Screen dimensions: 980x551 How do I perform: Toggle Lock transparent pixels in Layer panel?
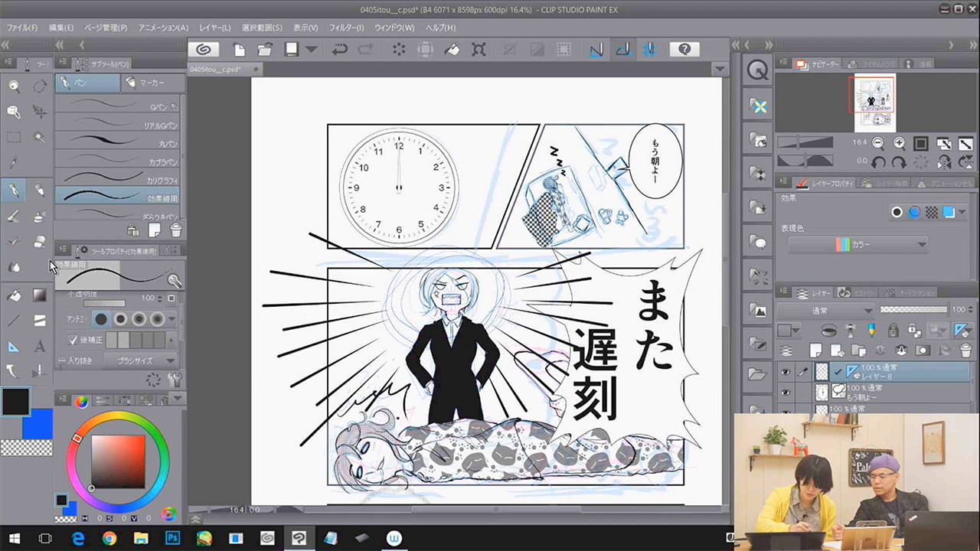(913, 330)
